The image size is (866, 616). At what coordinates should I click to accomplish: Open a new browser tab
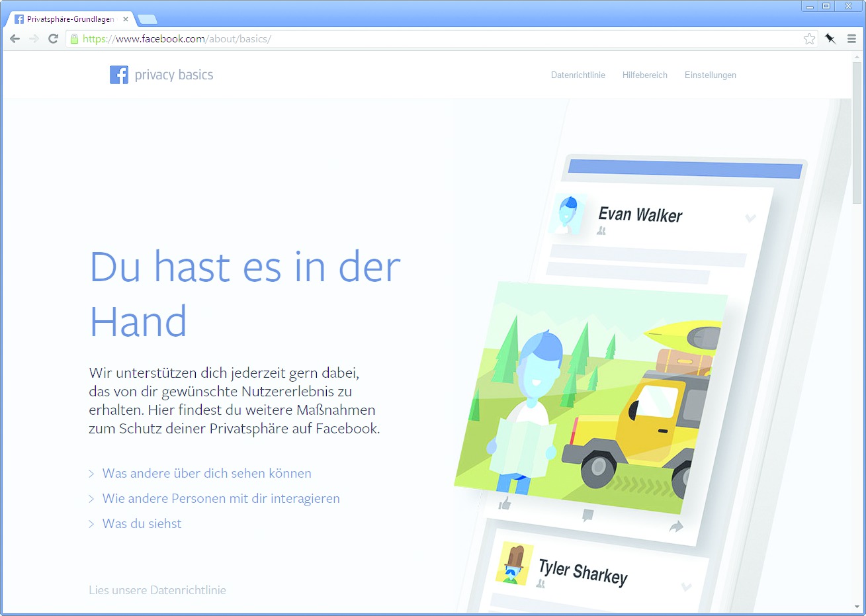(x=147, y=19)
